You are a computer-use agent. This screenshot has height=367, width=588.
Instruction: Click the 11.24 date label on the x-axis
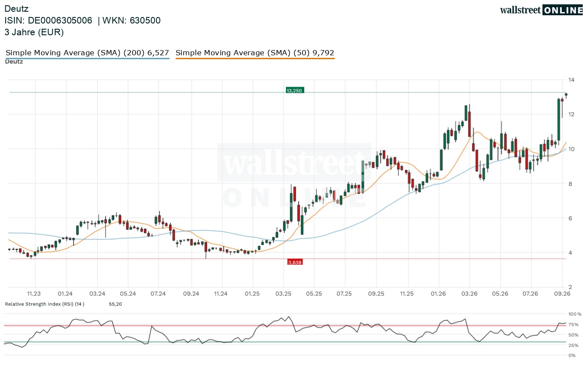point(221,294)
